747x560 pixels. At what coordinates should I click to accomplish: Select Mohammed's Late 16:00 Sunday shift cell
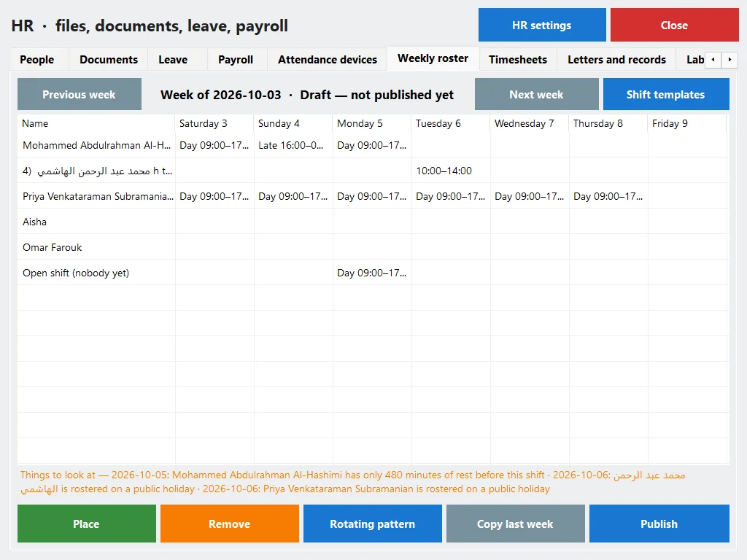pyautogui.click(x=293, y=145)
